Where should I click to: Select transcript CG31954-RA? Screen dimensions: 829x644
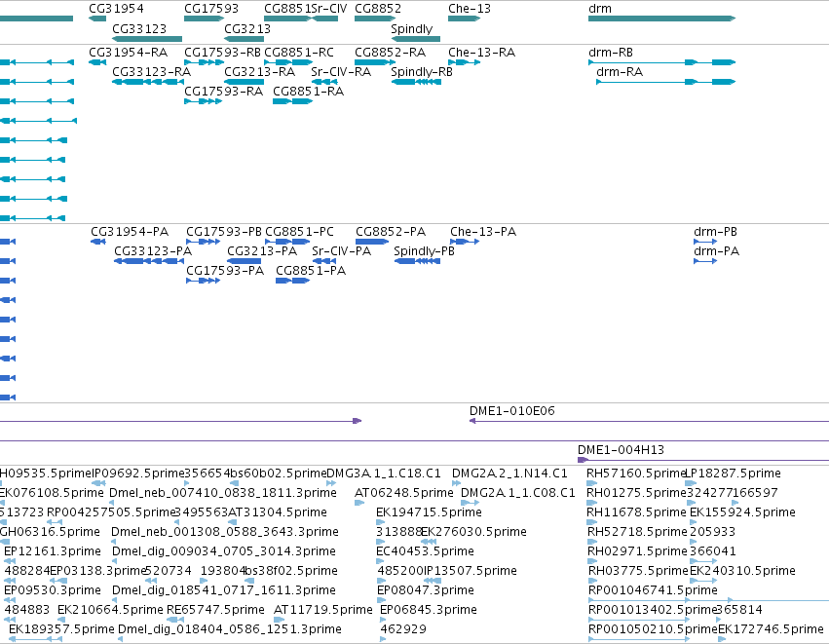(x=128, y=53)
